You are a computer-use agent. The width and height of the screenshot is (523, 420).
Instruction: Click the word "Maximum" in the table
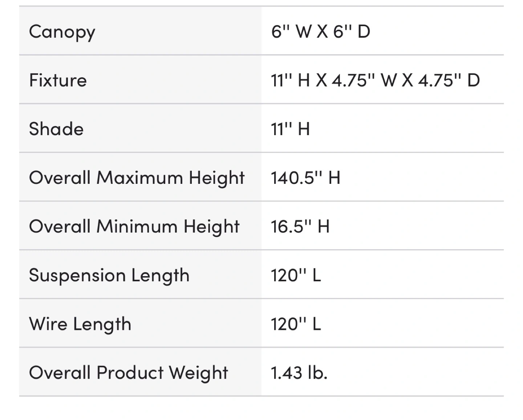click(x=139, y=178)
